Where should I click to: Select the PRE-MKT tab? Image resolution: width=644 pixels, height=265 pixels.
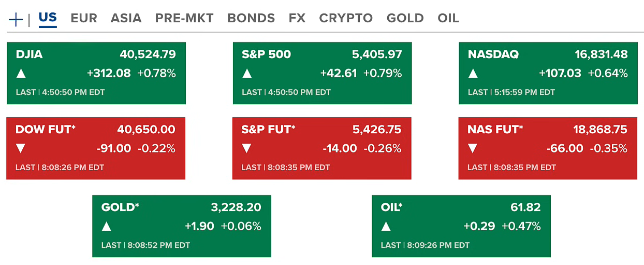coord(184,18)
